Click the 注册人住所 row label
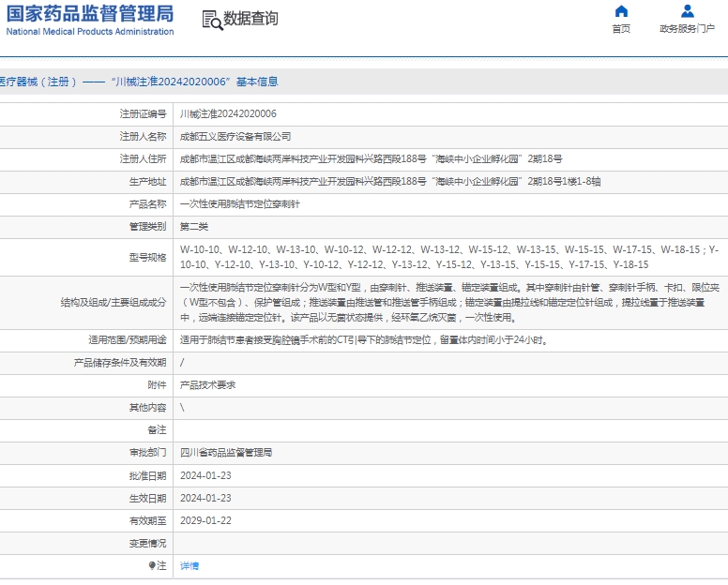Image resolution: width=728 pixels, height=585 pixels. coord(143,159)
